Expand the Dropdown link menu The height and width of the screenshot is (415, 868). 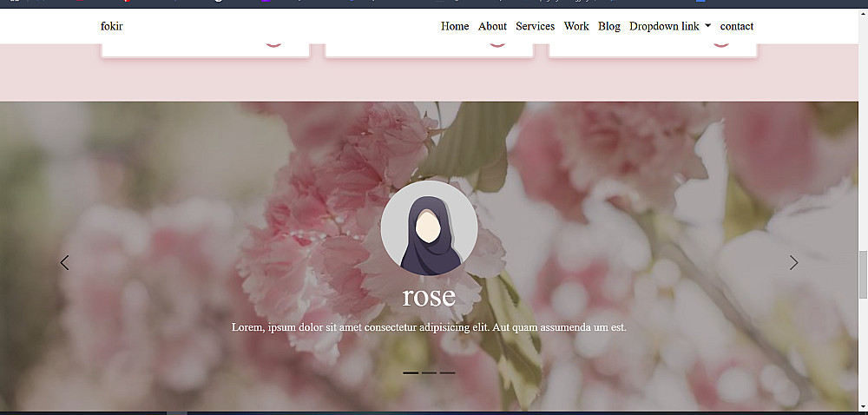(x=670, y=26)
